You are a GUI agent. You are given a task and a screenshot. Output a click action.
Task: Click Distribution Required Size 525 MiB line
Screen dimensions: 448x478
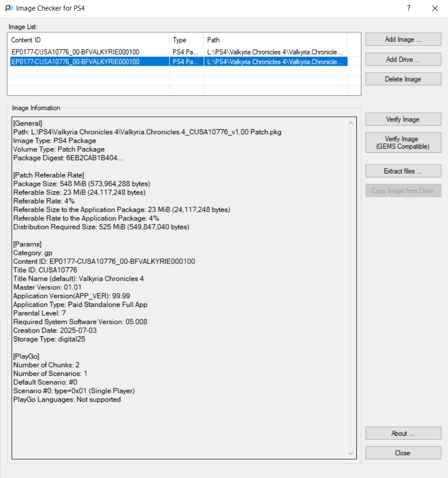101,227
